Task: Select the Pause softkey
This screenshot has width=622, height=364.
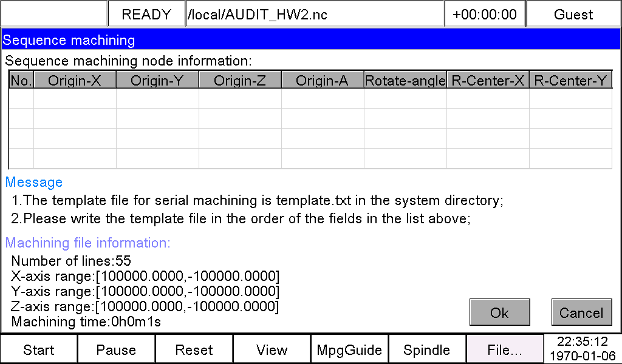Action: (x=116, y=349)
